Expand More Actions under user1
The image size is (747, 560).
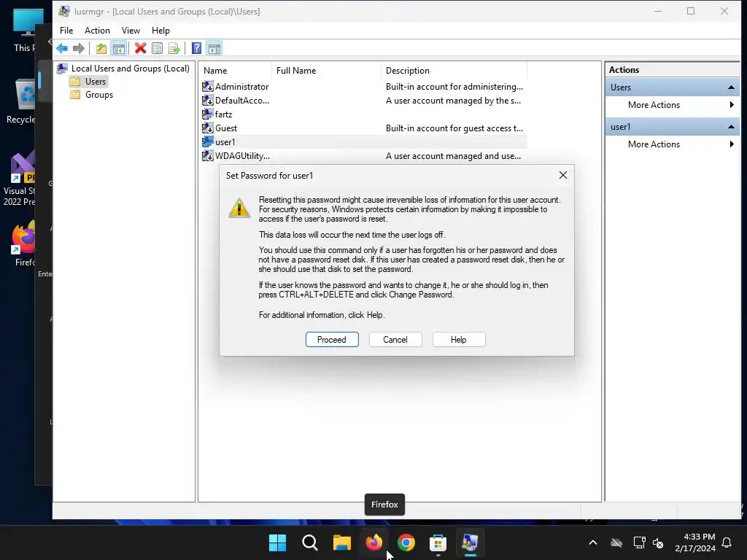pos(672,144)
